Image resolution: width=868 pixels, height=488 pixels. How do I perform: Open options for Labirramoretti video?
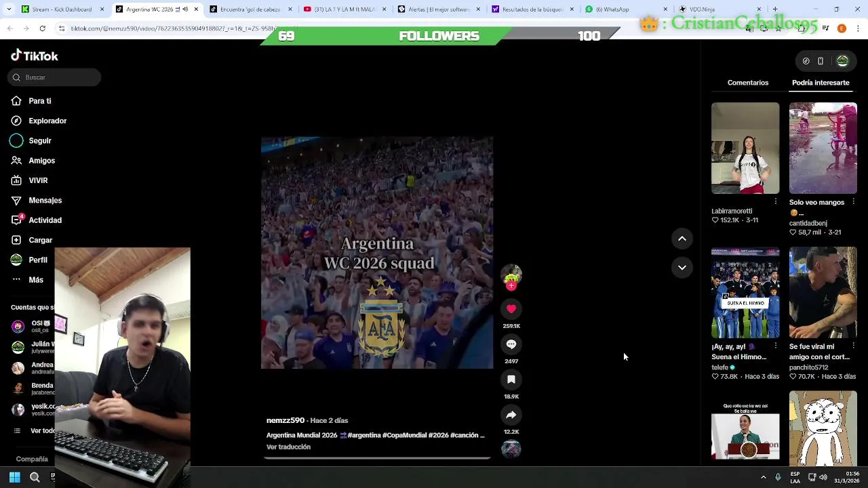(776, 202)
